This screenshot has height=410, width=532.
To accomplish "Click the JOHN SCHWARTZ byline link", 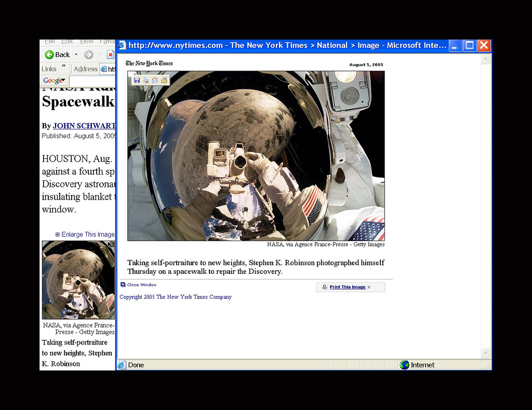I will pos(84,126).
